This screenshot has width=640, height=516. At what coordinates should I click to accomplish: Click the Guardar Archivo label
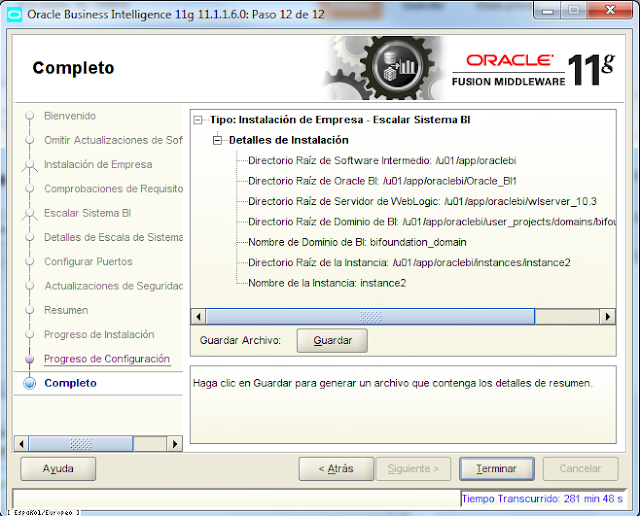click(x=240, y=340)
